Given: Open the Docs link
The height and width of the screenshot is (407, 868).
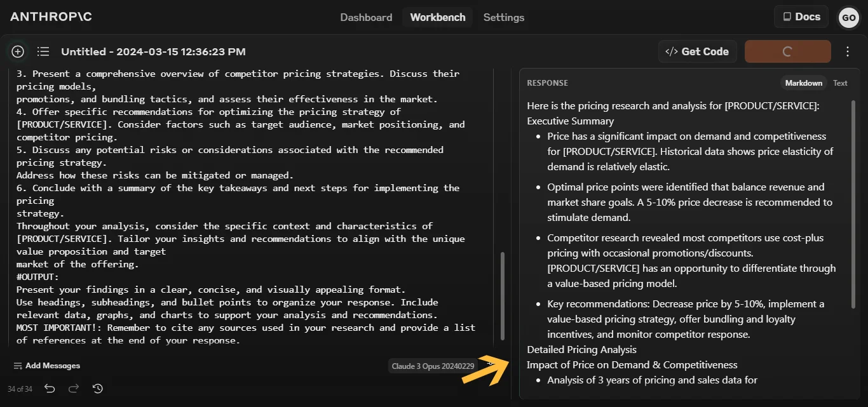Looking at the screenshot, I should (x=801, y=17).
